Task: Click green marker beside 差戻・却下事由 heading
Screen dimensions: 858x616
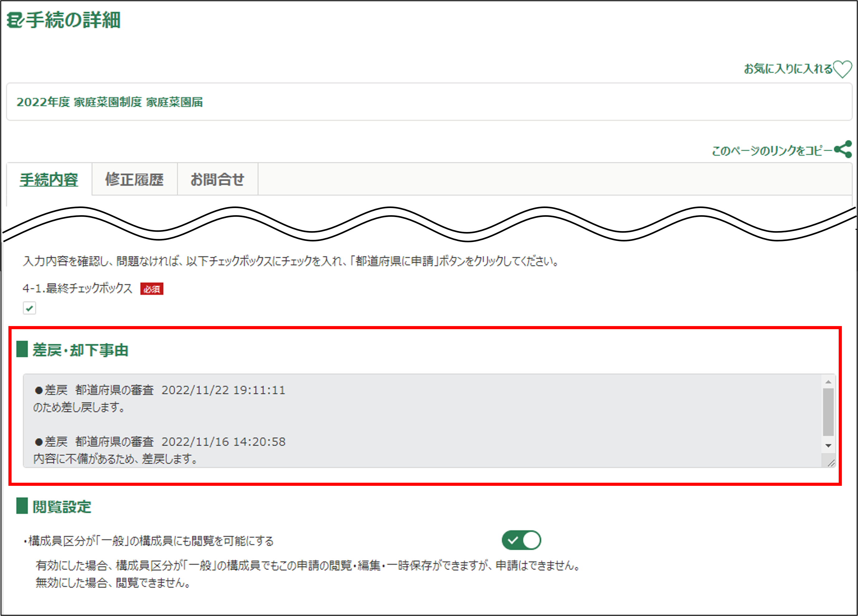Action: (22, 349)
